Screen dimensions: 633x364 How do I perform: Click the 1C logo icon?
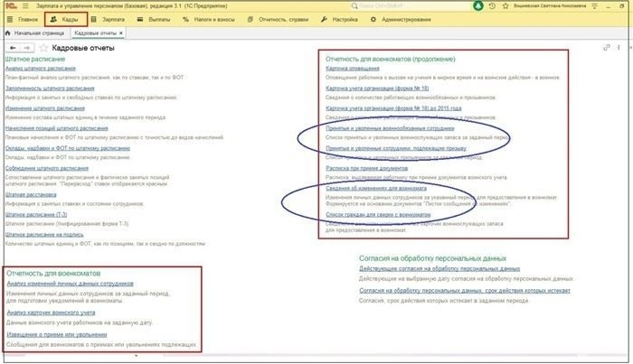click(11, 6)
